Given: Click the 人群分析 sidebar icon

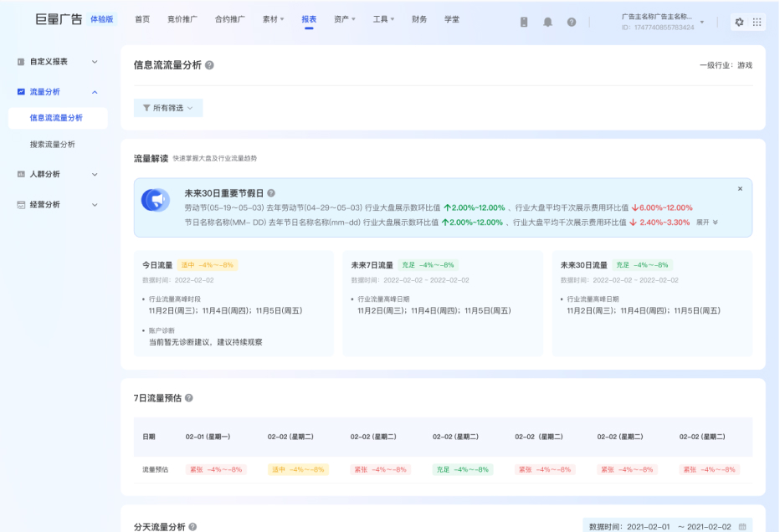Looking at the screenshot, I should point(21,174).
